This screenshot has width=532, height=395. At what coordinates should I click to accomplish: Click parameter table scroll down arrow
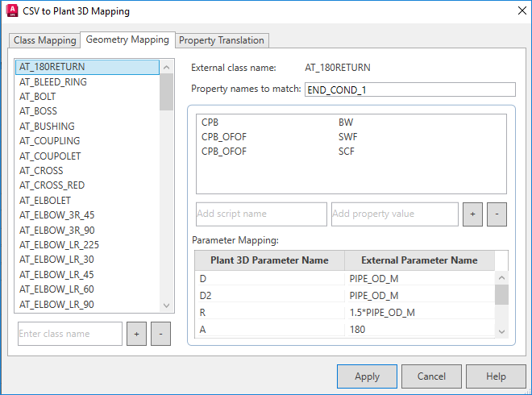click(x=501, y=331)
